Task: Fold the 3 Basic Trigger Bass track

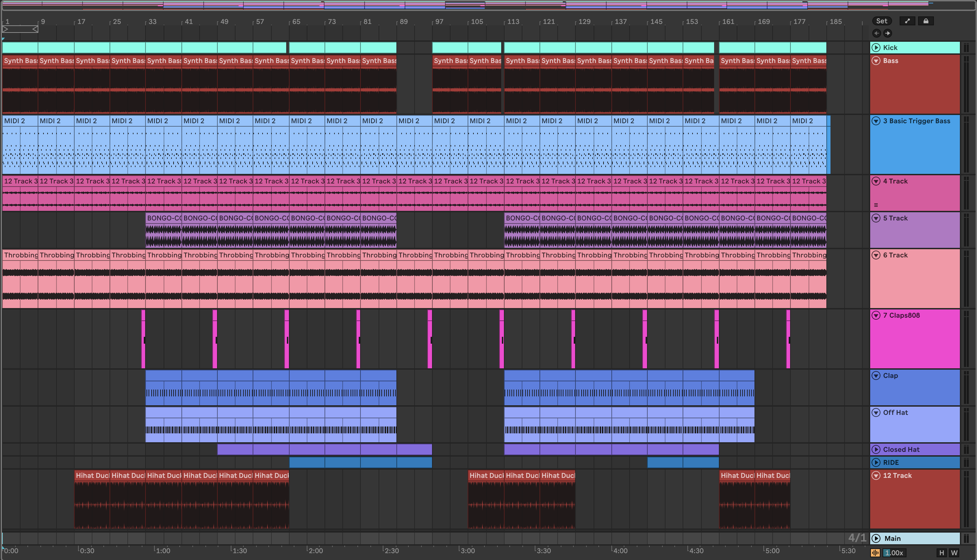Action: click(876, 121)
